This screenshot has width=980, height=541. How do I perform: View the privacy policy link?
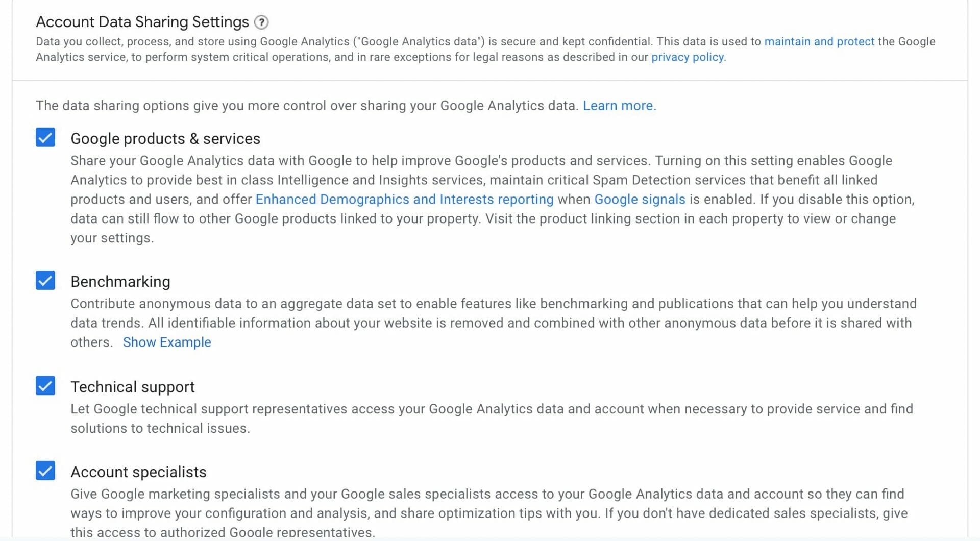point(687,57)
